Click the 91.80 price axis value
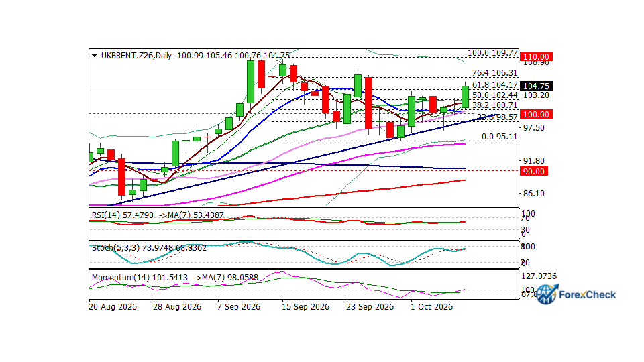The width and height of the screenshot is (644, 362). 533,161
